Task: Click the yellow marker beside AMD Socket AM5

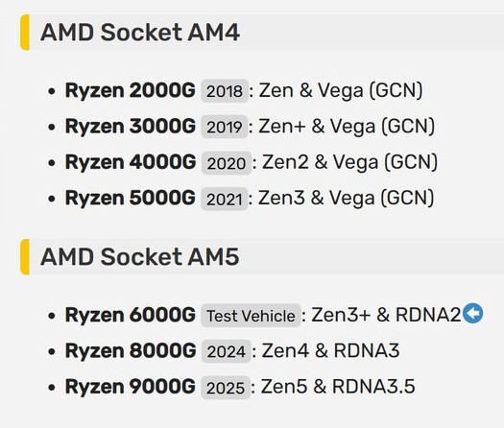Action: (x=25, y=257)
